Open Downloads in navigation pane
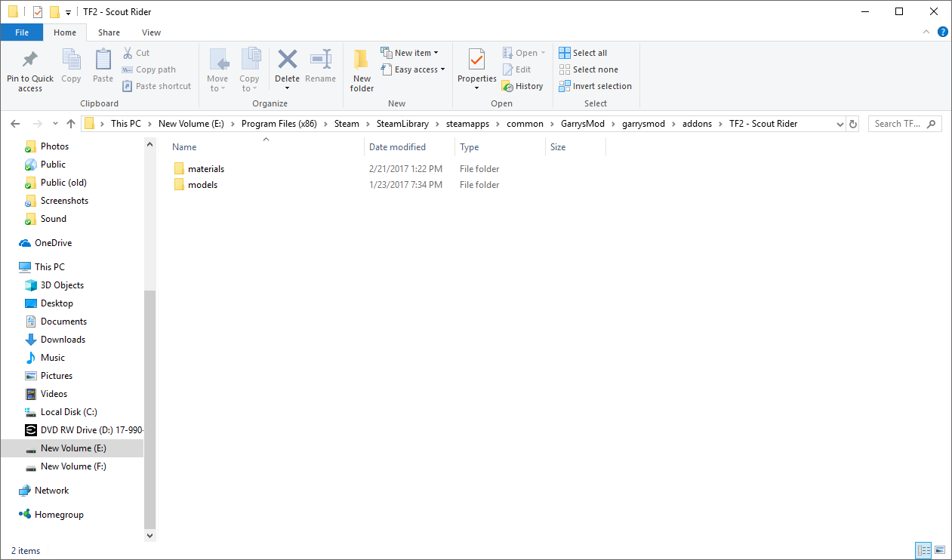 click(x=63, y=340)
